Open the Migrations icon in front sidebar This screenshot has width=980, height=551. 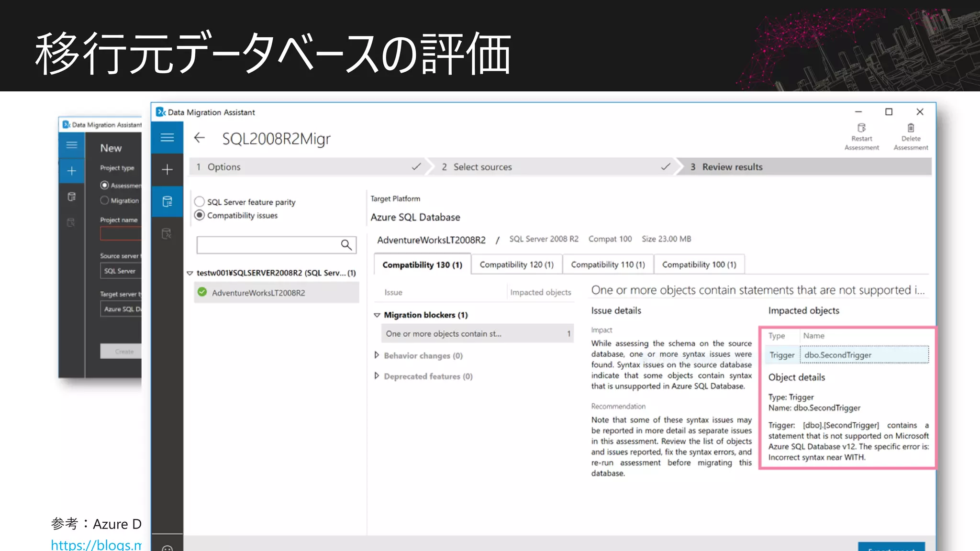coord(167,233)
